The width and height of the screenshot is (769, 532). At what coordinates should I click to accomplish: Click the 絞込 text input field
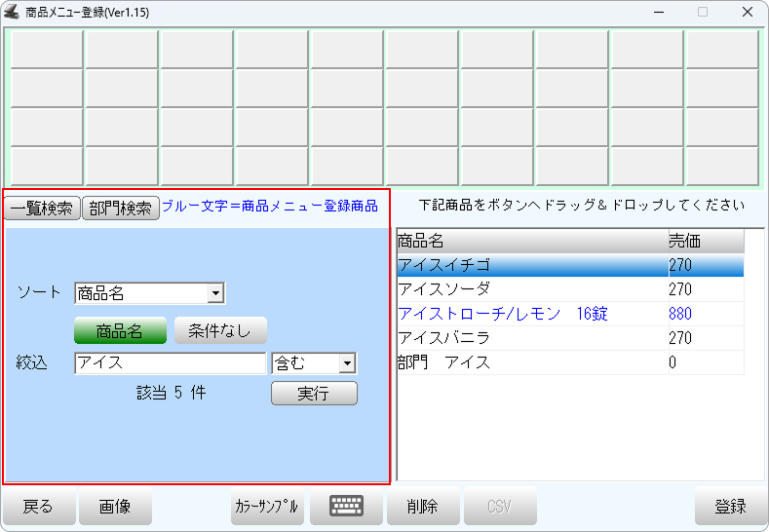(x=170, y=363)
